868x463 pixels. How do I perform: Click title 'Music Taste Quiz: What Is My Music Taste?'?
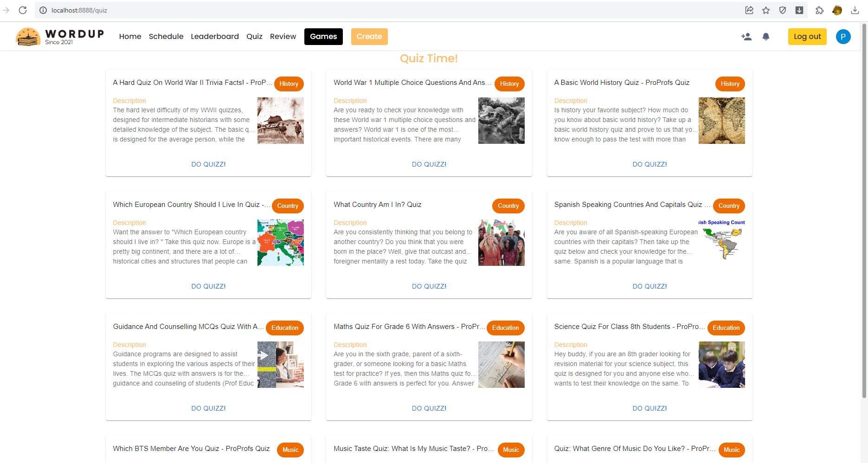click(x=413, y=449)
